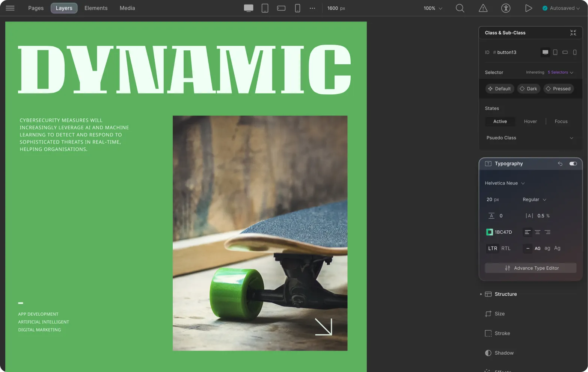Screen dimensions: 588x372
Task: Open the hamburger main menu
Action: 10,8
